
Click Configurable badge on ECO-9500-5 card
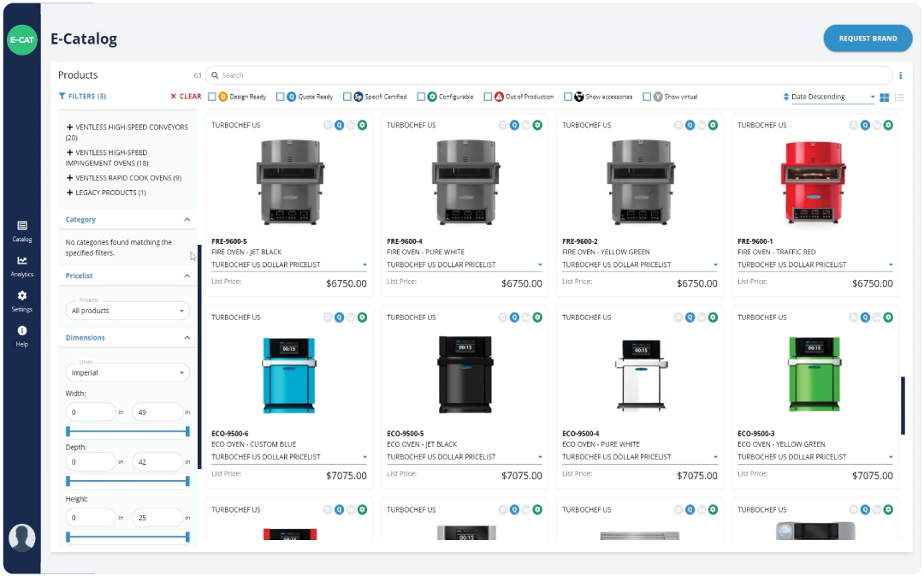click(x=537, y=318)
